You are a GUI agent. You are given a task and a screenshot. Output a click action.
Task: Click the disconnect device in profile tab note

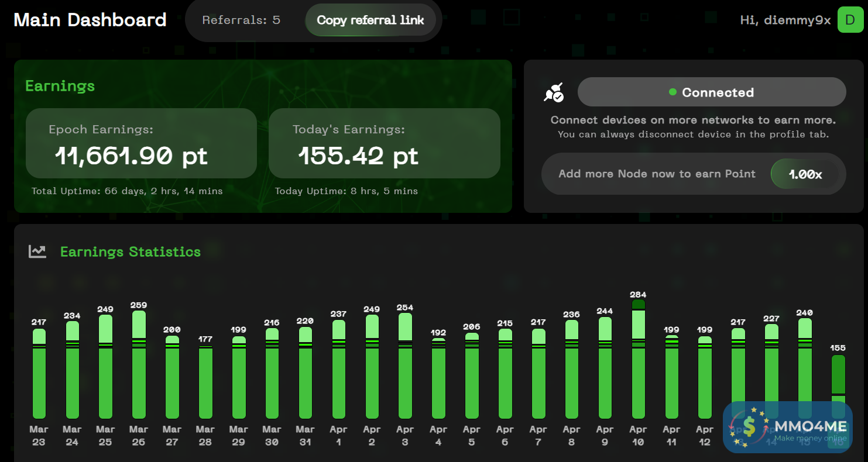[x=693, y=135]
